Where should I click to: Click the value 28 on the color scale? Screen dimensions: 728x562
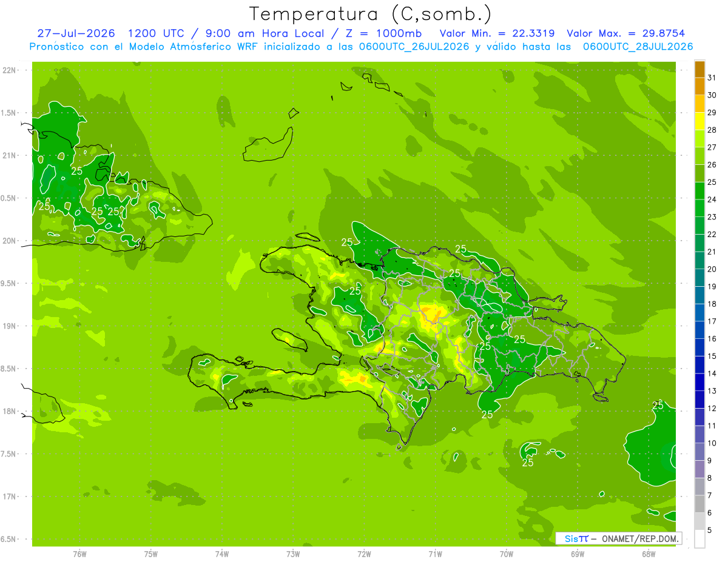point(712,130)
